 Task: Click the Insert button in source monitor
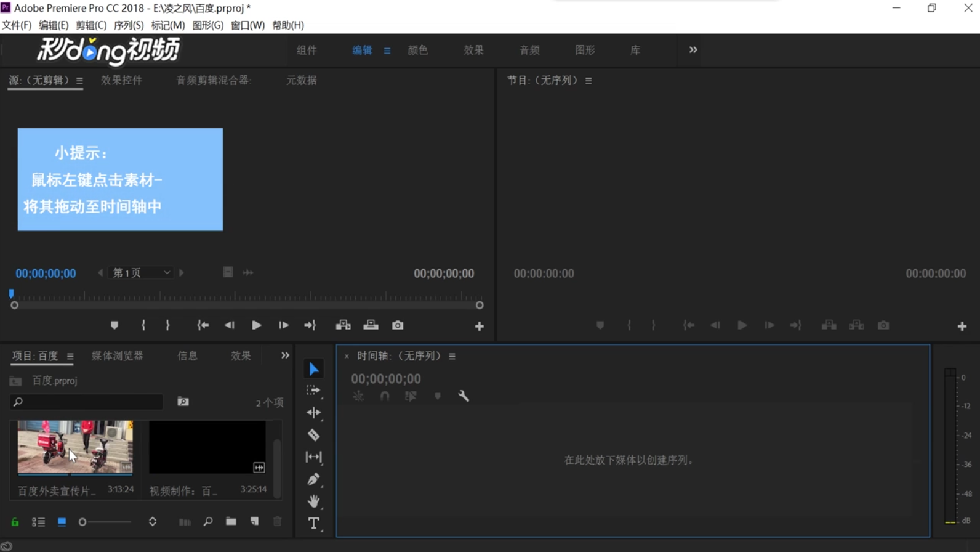click(x=343, y=325)
